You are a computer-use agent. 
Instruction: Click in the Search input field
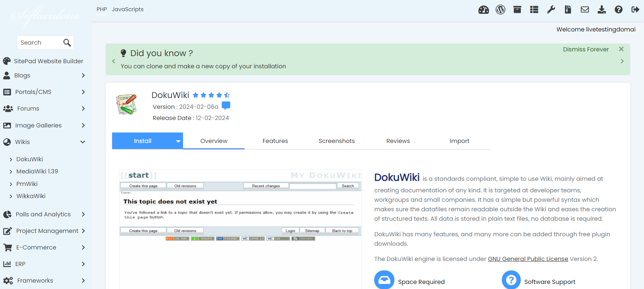[x=40, y=43]
